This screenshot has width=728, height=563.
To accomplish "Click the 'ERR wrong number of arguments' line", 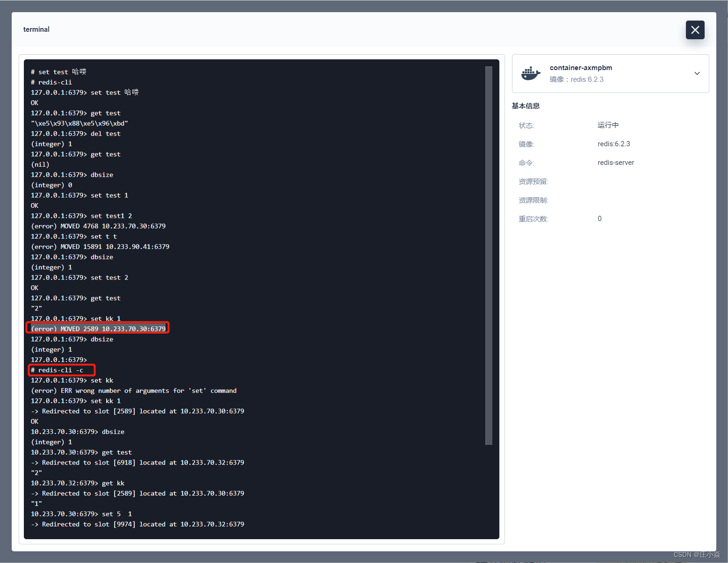I will (134, 391).
